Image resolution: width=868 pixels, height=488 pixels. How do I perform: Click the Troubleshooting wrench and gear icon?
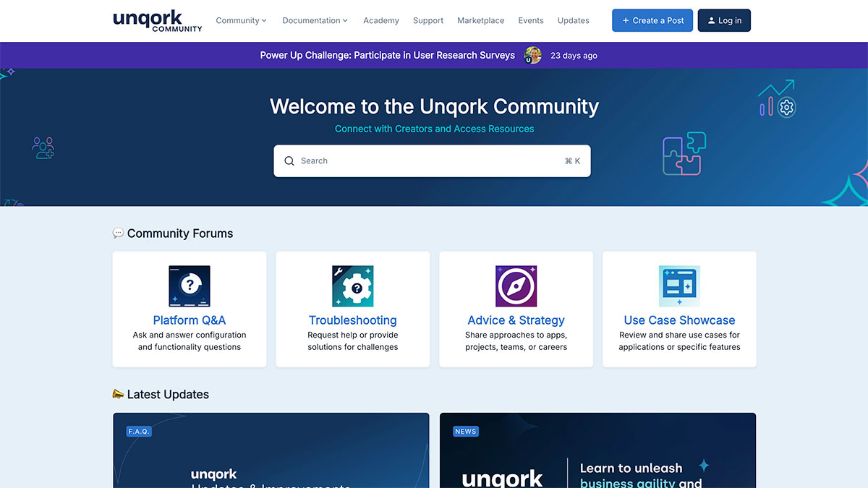pyautogui.click(x=352, y=286)
